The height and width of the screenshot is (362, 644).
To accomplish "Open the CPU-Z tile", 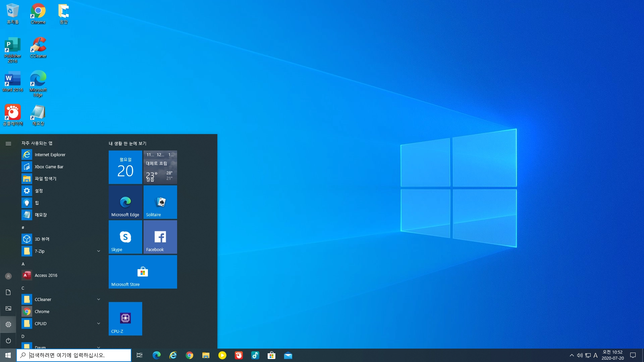I will [125, 318].
